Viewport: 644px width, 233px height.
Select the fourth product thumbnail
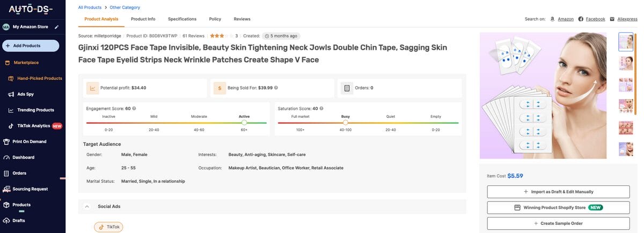(x=626, y=105)
